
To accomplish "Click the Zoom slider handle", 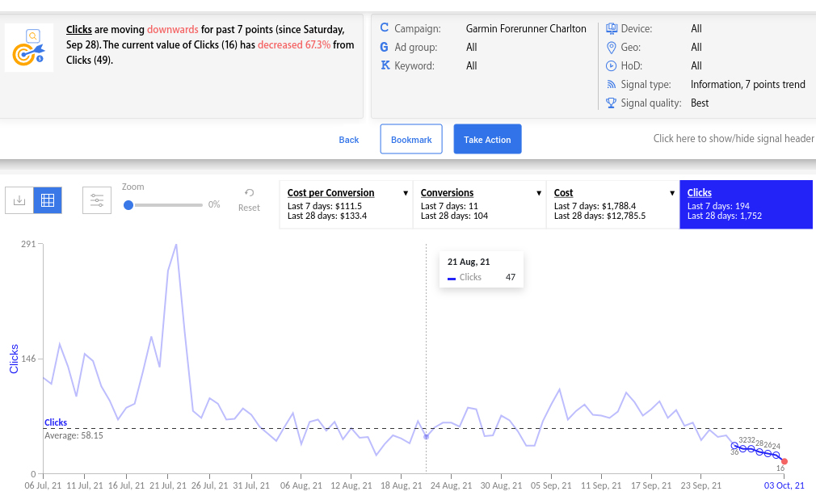I will click(128, 205).
